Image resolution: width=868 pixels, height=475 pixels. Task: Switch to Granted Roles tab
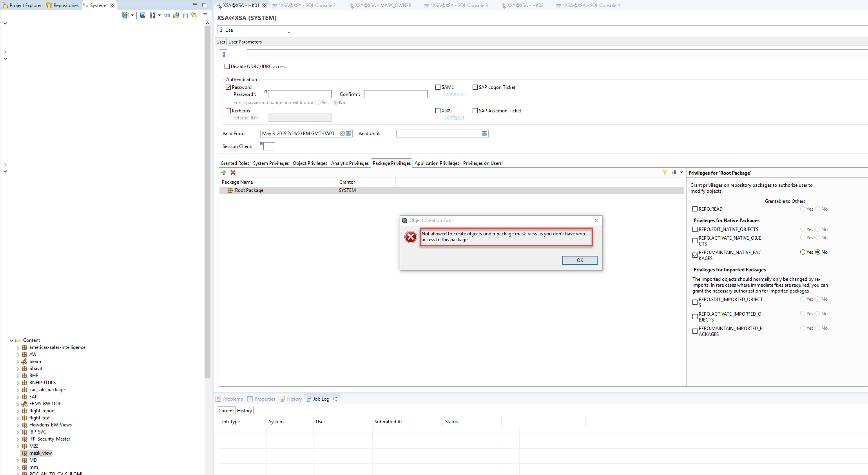pos(235,163)
